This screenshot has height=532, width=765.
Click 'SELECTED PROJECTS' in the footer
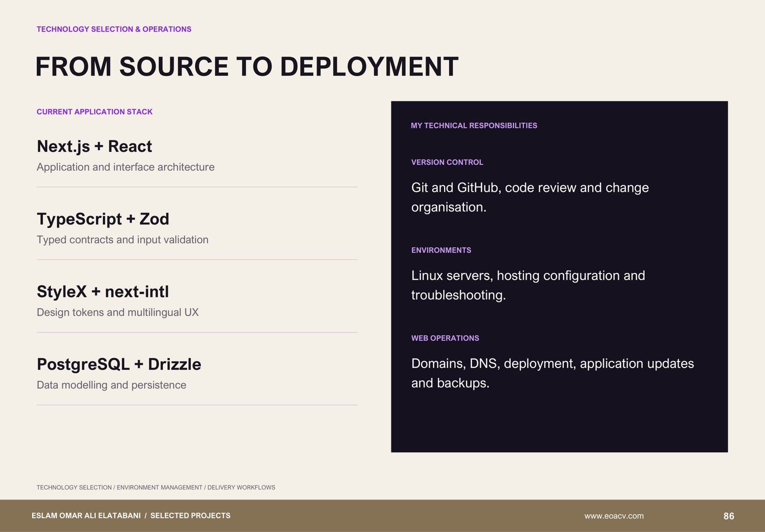tap(190, 516)
